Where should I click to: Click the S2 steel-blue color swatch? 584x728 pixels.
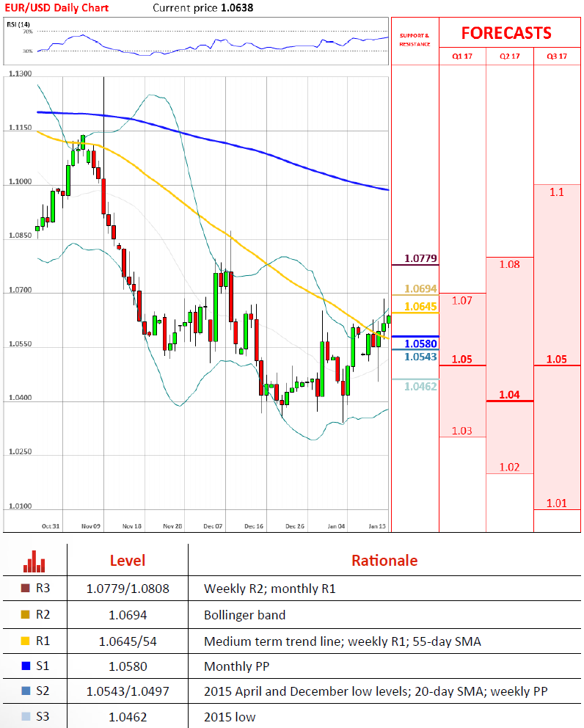coord(26,691)
